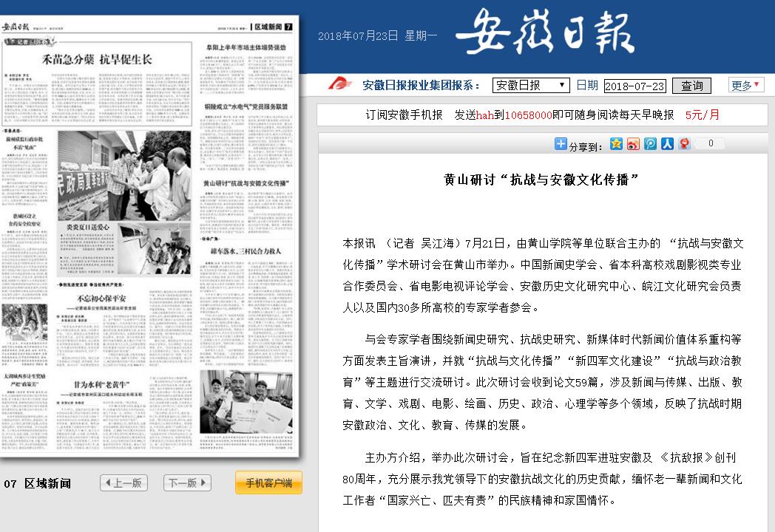Click the article title 黄山研讨"抗战与安徽文化传播"
The width and height of the screenshot is (775, 532).
542,180
